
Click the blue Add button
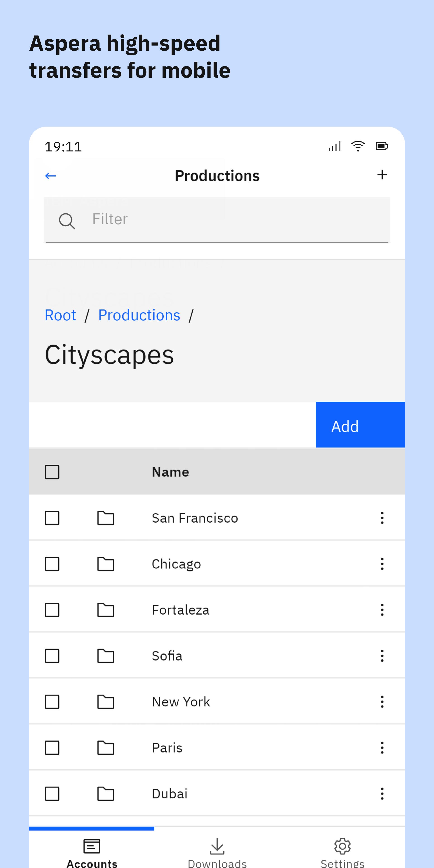click(x=360, y=425)
